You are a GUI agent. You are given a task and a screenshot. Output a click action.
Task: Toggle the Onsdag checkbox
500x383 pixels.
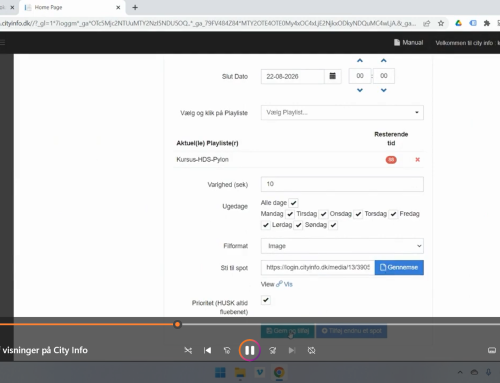pos(358,214)
